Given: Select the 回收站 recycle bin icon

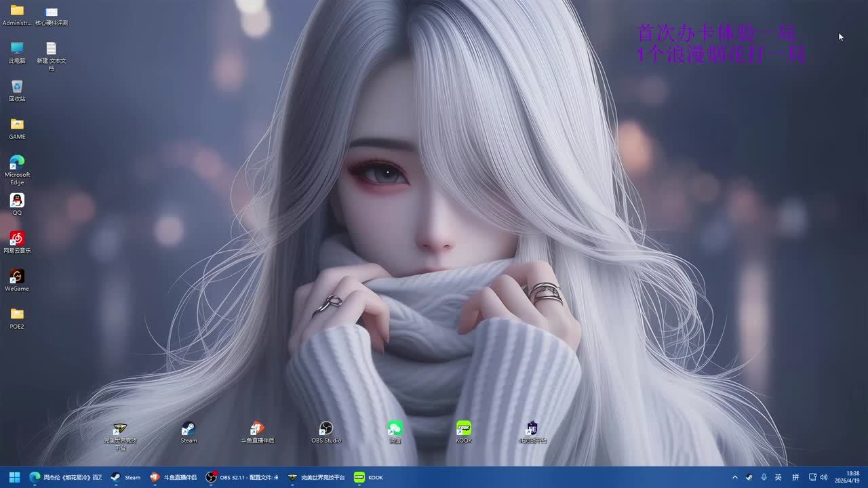Looking at the screenshot, I should click(17, 87).
